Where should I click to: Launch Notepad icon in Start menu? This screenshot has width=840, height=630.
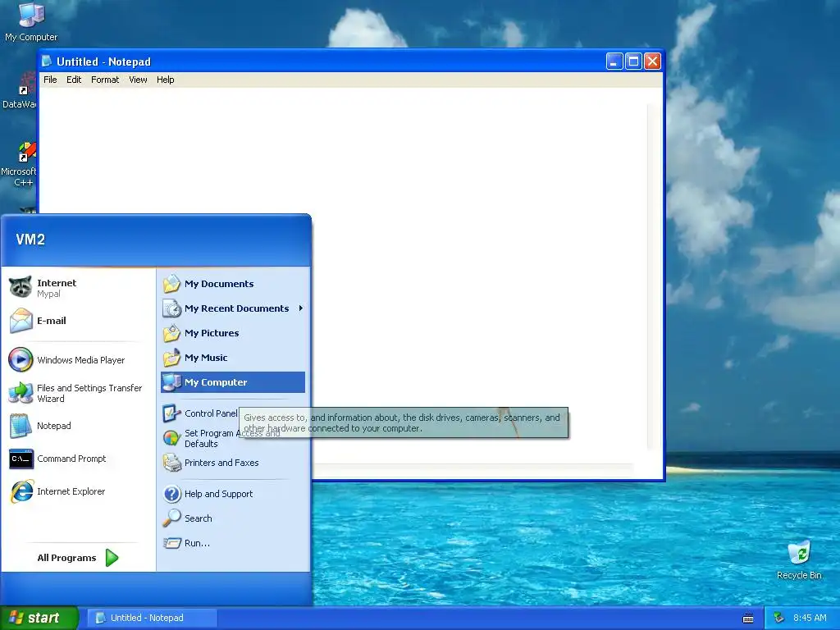tap(21, 426)
